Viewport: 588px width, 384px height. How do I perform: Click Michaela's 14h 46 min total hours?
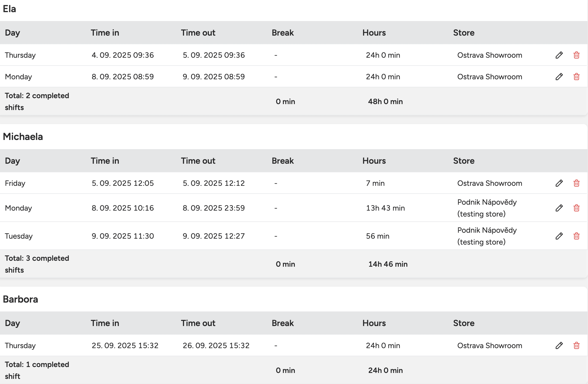pyautogui.click(x=388, y=264)
